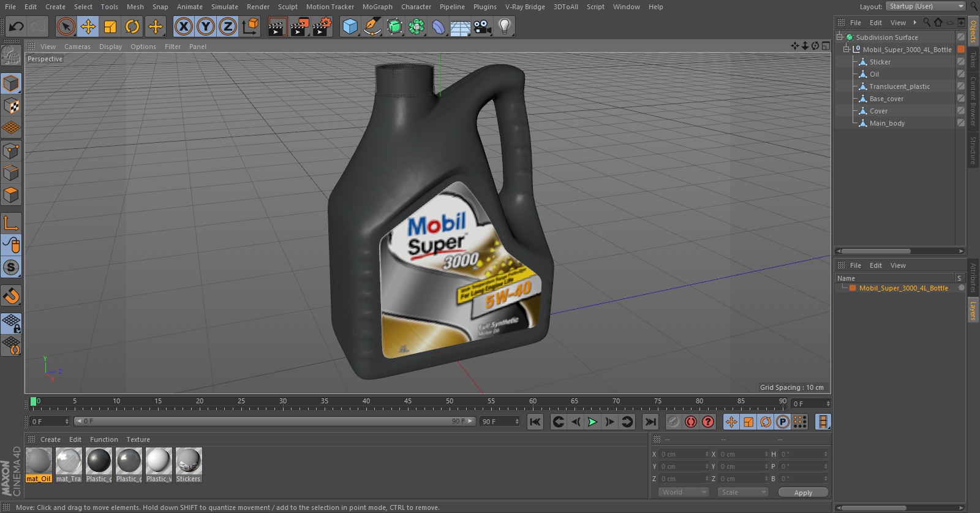Click the mat_Oil material thumbnail
Image resolution: width=980 pixels, height=513 pixels.
39,460
